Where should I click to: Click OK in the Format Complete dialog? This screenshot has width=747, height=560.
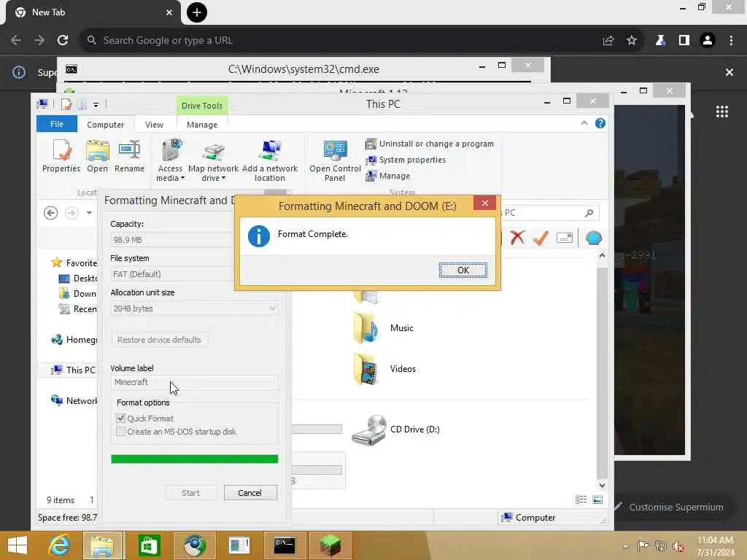[462, 270]
